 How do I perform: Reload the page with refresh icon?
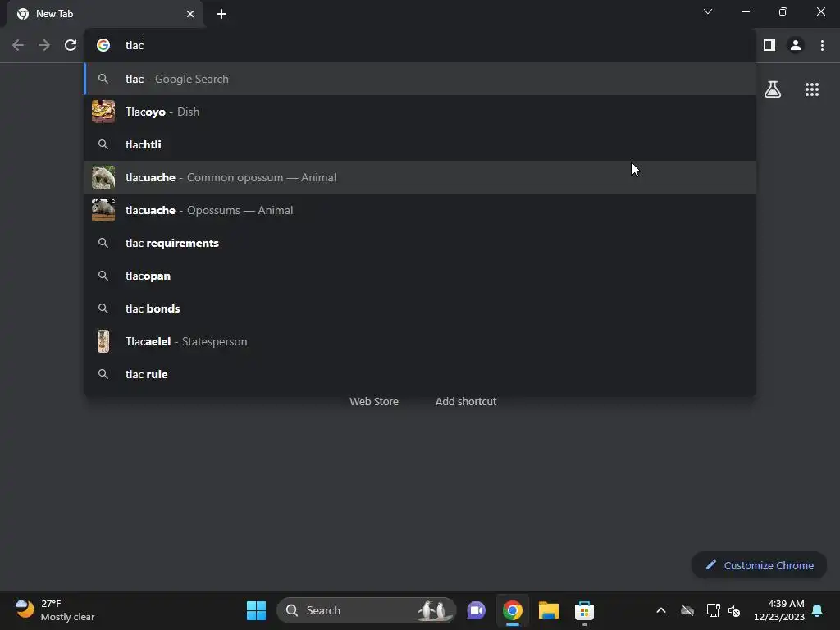pos(71,46)
